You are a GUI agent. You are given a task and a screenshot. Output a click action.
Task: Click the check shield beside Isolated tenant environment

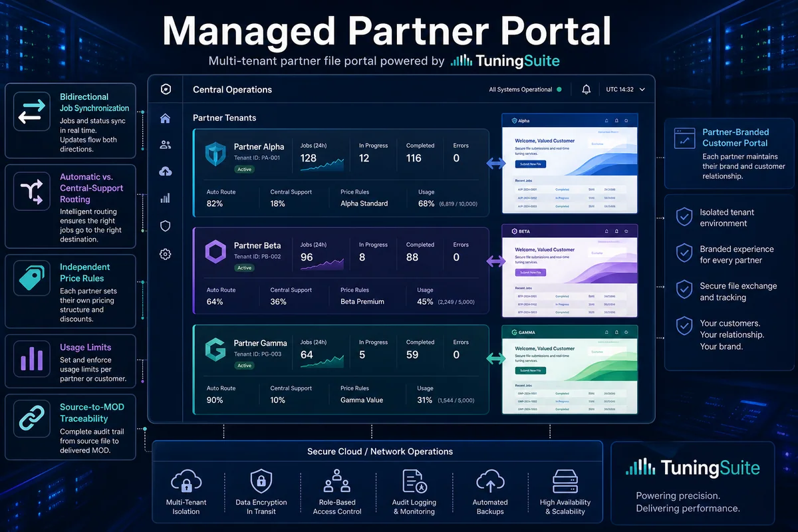coord(684,217)
